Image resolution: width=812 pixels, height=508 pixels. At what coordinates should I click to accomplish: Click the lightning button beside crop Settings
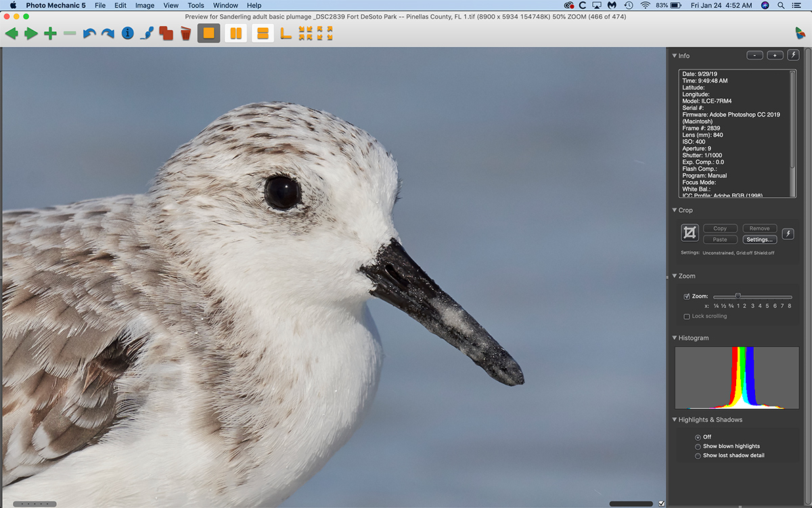[788, 234]
